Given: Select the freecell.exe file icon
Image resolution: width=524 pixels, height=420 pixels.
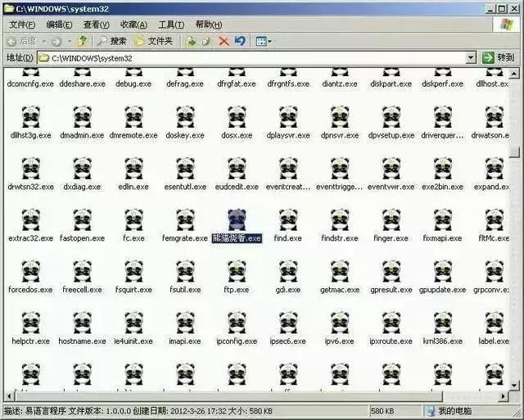Looking at the screenshot, I should (x=82, y=271).
